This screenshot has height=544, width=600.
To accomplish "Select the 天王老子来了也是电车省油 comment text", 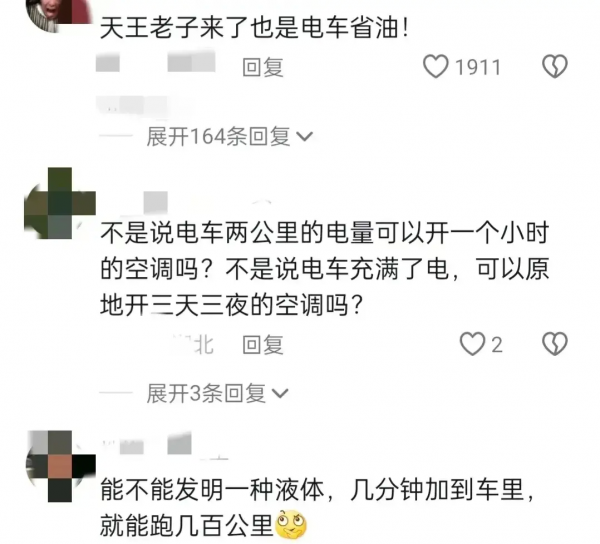I will [255, 28].
